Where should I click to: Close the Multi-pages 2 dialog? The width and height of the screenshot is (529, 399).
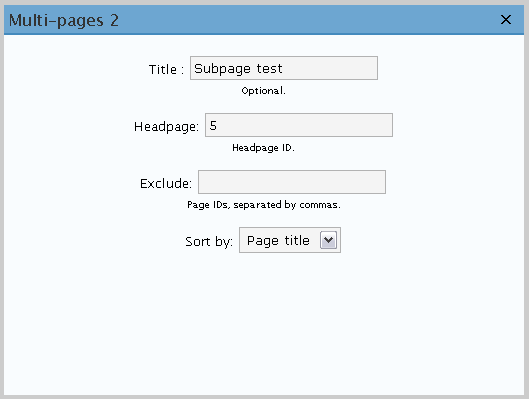505,20
